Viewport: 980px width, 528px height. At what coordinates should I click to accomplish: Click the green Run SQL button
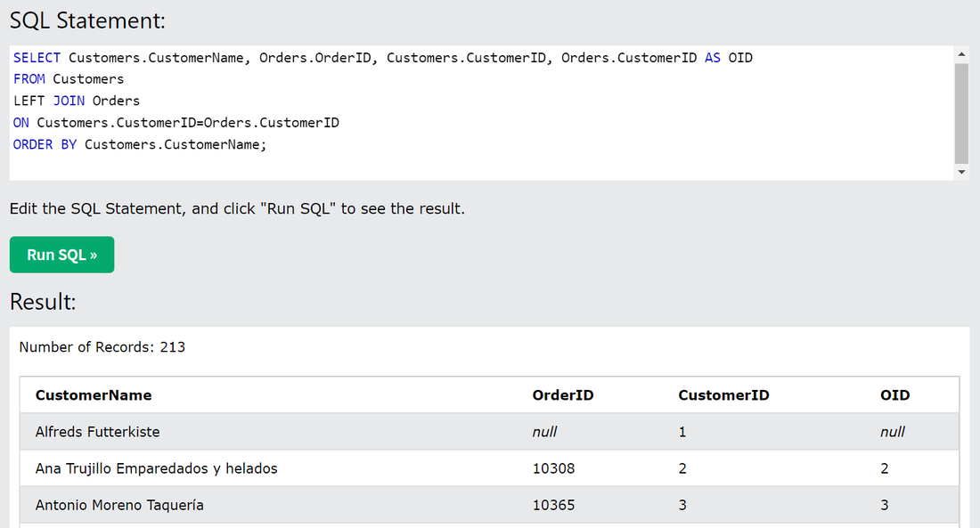(61, 255)
